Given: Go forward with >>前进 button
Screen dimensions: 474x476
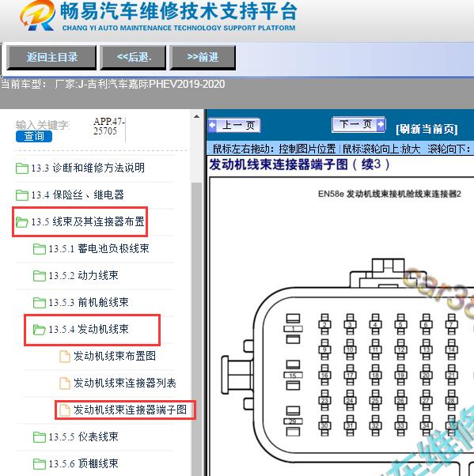Looking at the screenshot, I should (x=203, y=58).
